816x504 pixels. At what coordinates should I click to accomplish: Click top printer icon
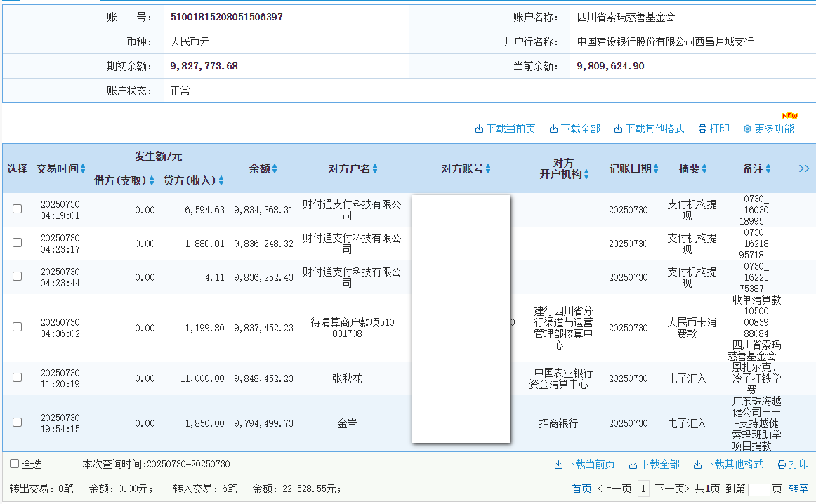point(702,129)
